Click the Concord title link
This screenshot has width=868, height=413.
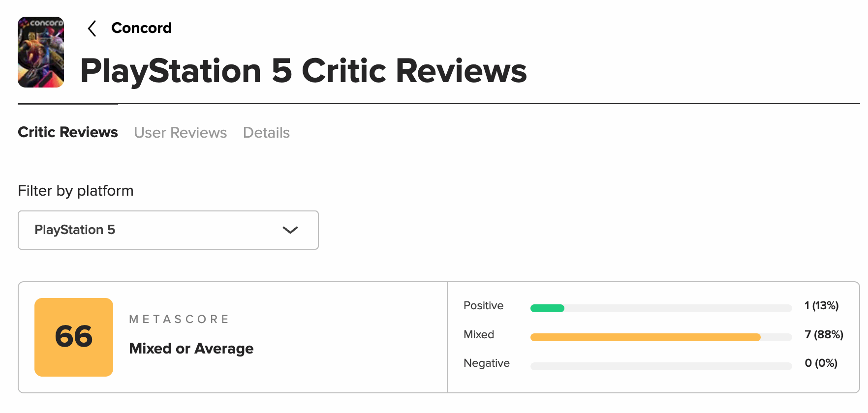pyautogui.click(x=141, y=28)
